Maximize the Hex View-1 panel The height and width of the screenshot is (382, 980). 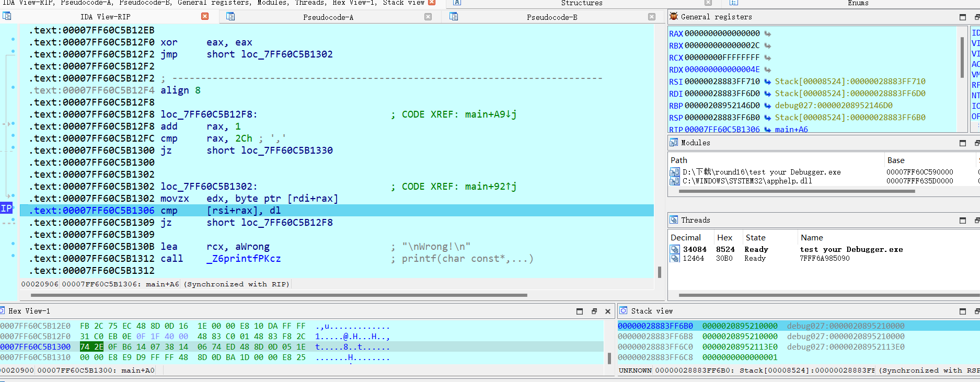(580, 311)
